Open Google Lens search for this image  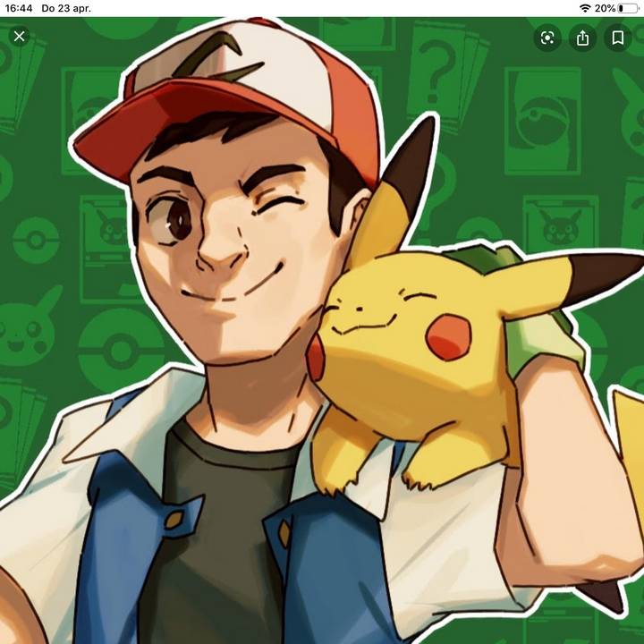[547, 38]
